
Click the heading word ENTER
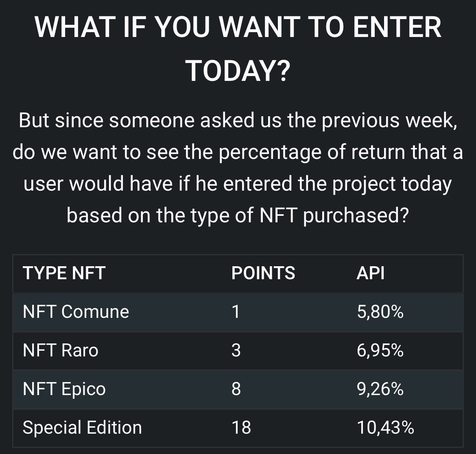[x=397, y=27]
